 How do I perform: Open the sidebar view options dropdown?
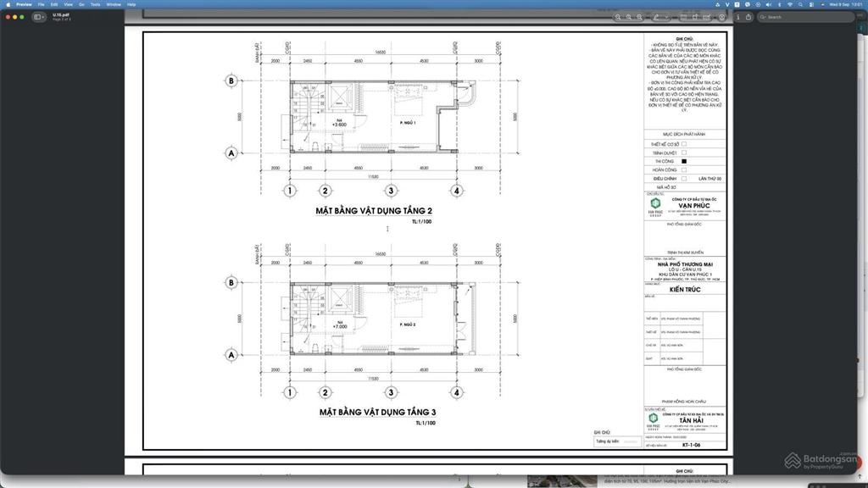pos(39,17)
